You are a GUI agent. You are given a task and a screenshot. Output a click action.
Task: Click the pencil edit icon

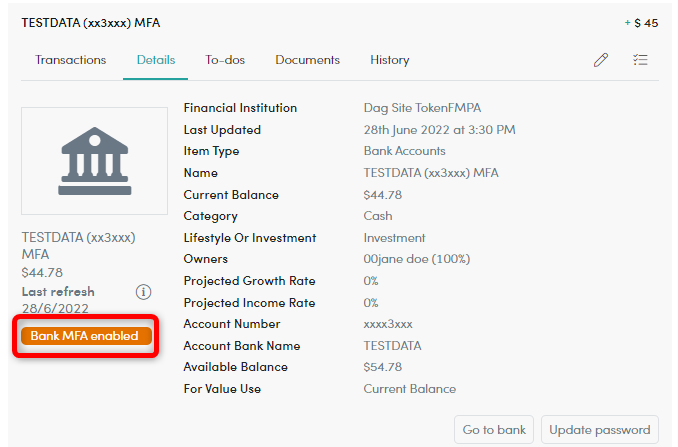pyautogui.click(x=600, y=60)
